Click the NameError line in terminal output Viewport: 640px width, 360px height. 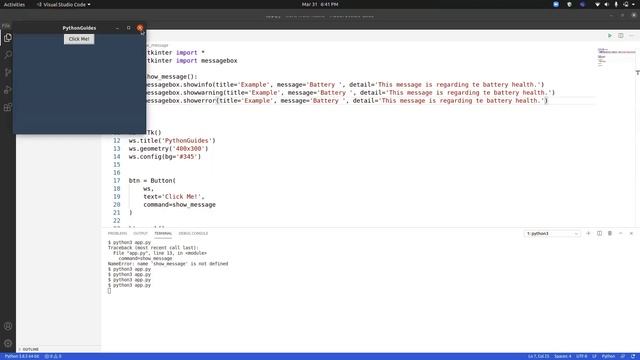coord(168,264)
